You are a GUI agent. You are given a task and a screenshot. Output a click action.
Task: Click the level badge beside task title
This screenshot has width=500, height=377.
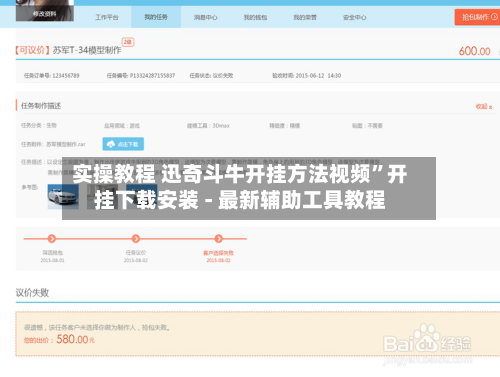click(x=128, y=42)
